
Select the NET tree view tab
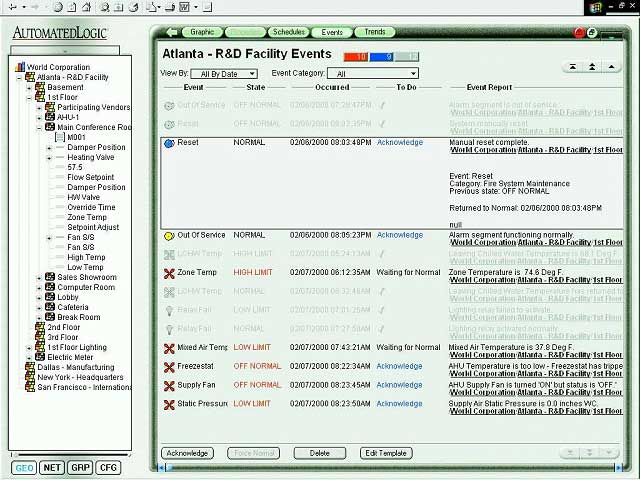coord(52,468)
